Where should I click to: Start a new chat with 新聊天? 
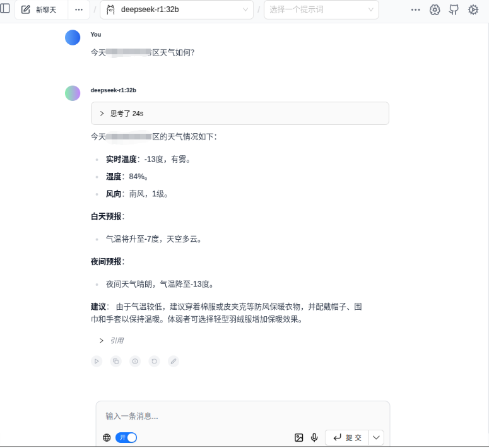pyautogui.click(x=41, y=9)
